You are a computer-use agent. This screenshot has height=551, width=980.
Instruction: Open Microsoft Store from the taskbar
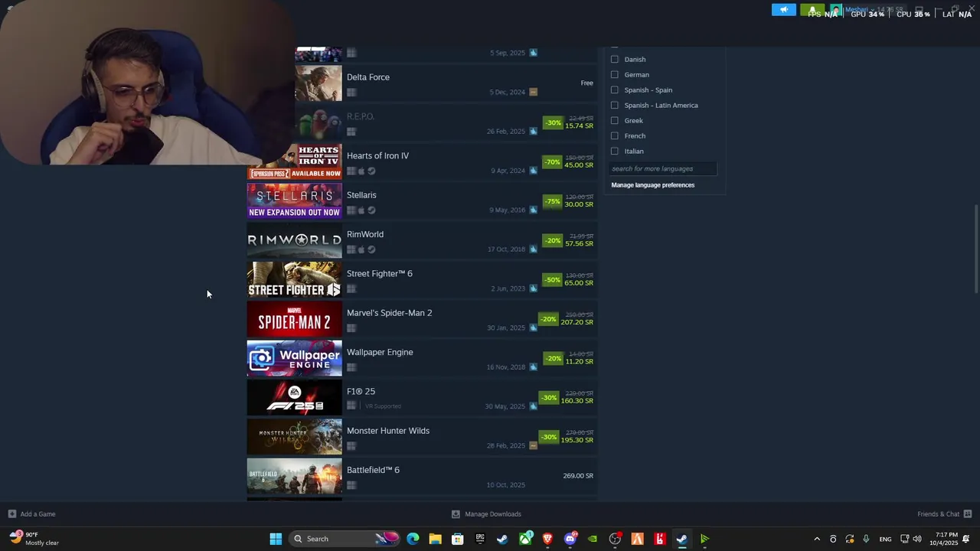(458, 539)
